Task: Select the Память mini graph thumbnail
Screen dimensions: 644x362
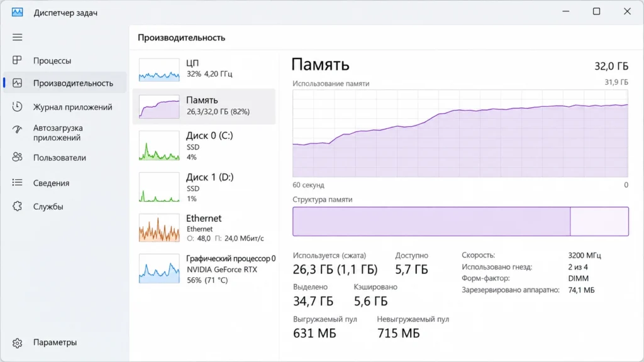Action: click(x=159, y=107)
